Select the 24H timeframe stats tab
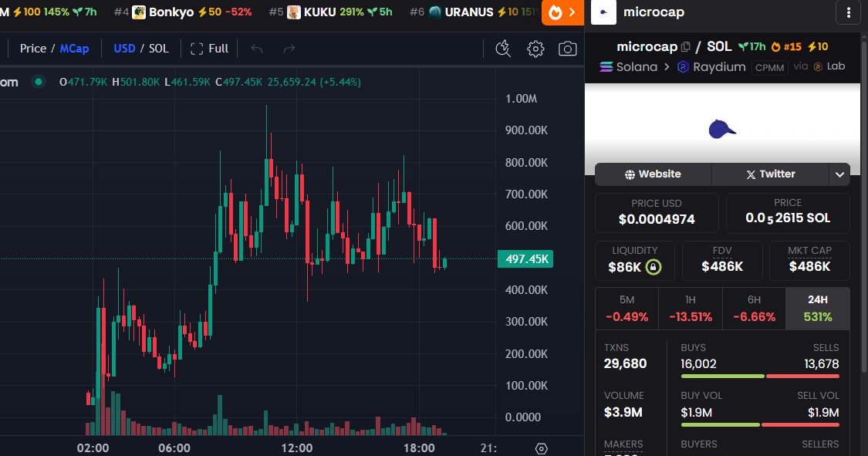Image resolution: width=868 pixels, height=456 pixels. (x=818, y=308)
